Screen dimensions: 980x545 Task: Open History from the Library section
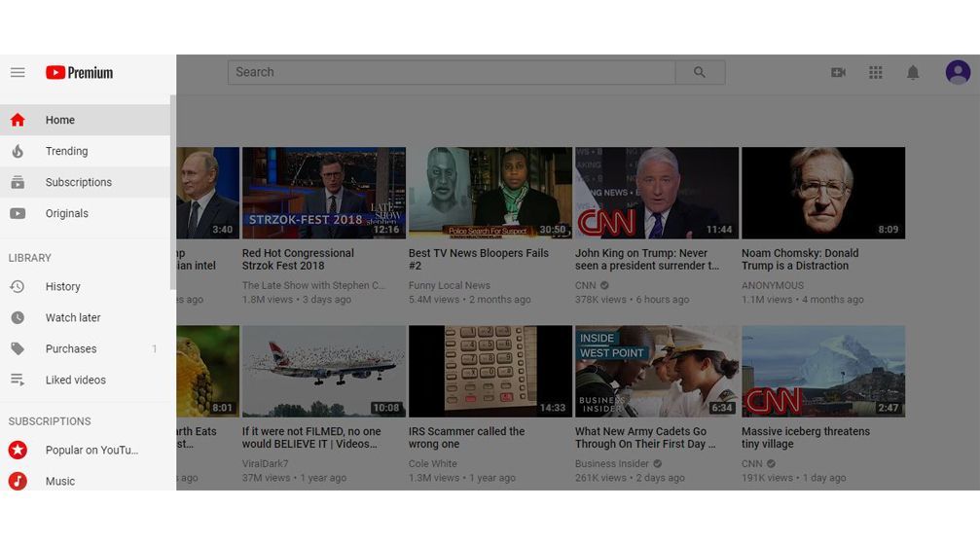[x=85, y=286]
